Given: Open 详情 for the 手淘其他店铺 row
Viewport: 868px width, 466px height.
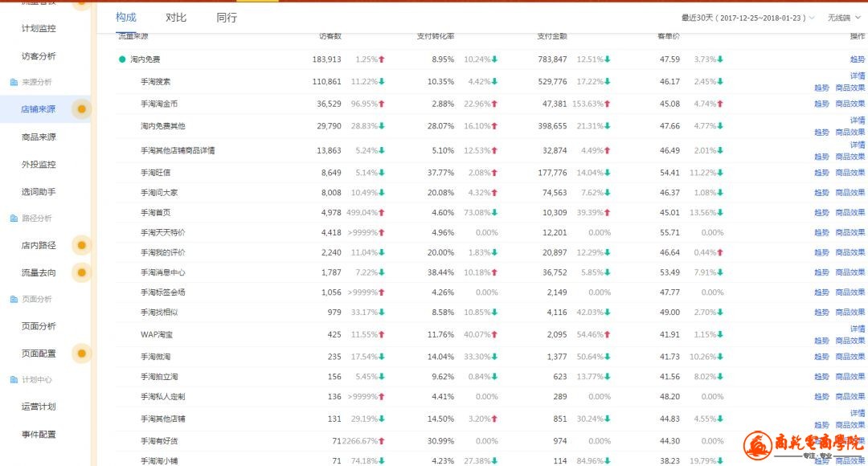Looking at the screenshot, I should click(857, 413).
